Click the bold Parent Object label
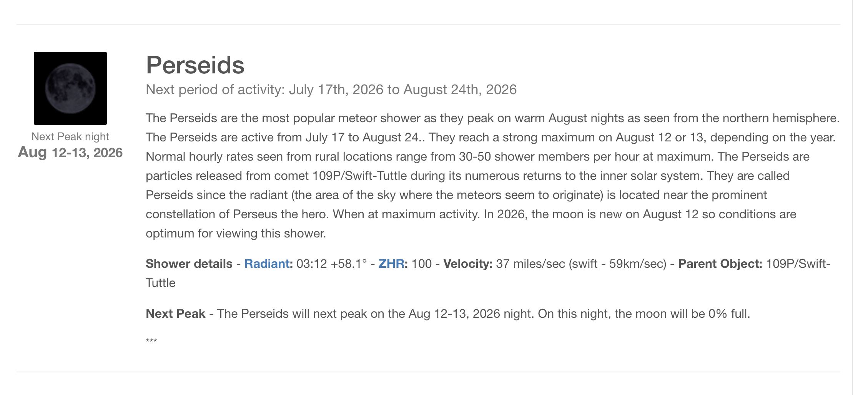Viewport: 868px width, 395px height. tap(720, 264)
